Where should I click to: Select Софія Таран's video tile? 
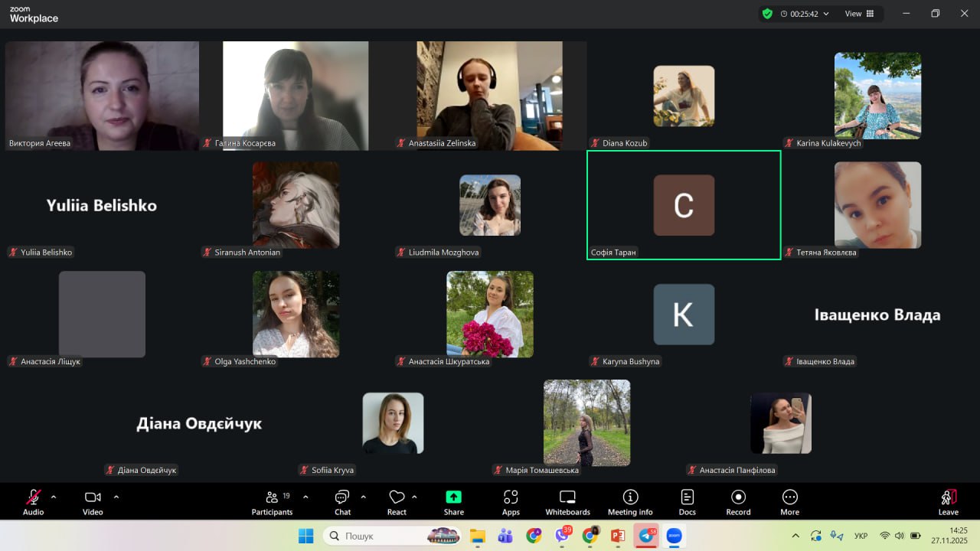pos(684,205)
